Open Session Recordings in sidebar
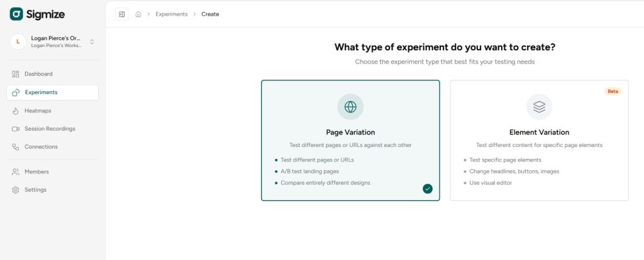 click(53, 129)
